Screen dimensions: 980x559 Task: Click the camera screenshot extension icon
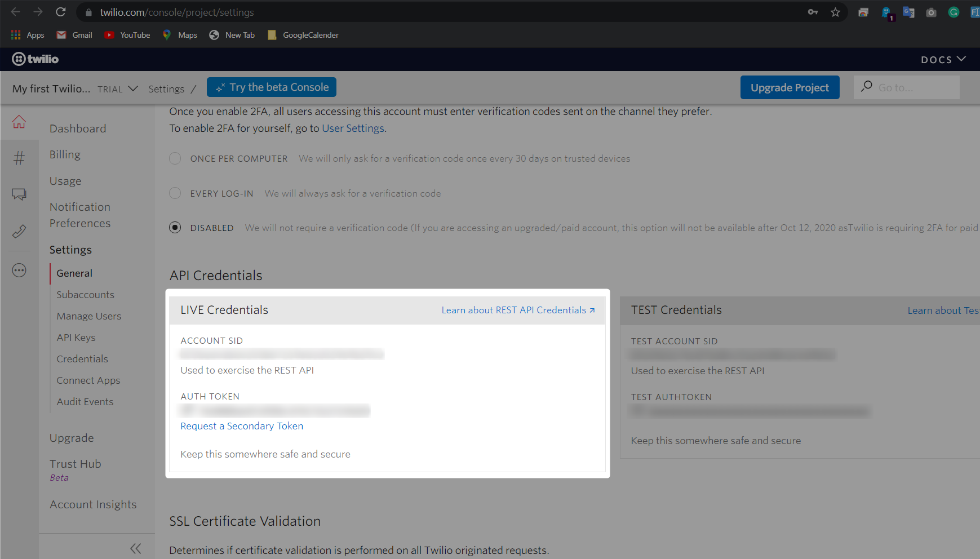pyautogui.click(x=931, y=12)
